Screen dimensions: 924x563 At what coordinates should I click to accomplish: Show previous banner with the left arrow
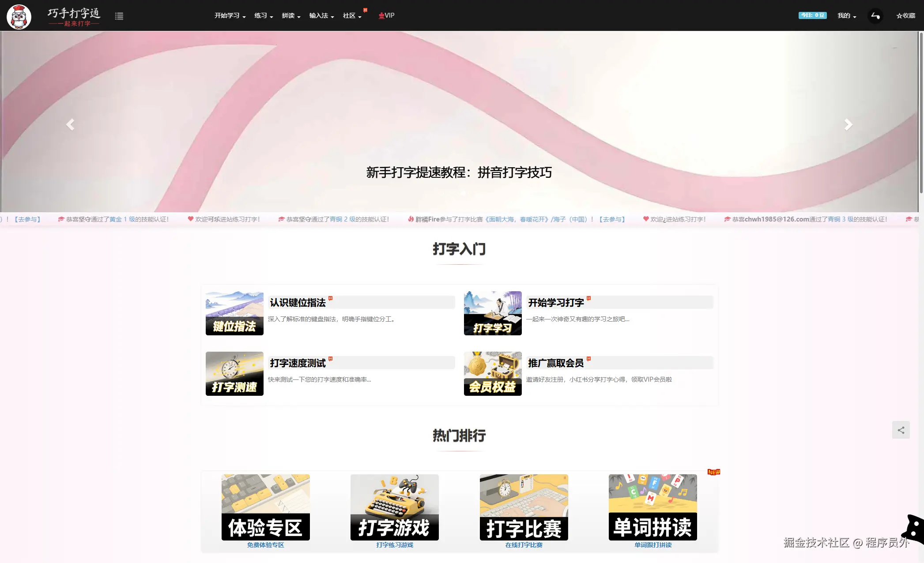pyautogui.click(x=70, y=124)
